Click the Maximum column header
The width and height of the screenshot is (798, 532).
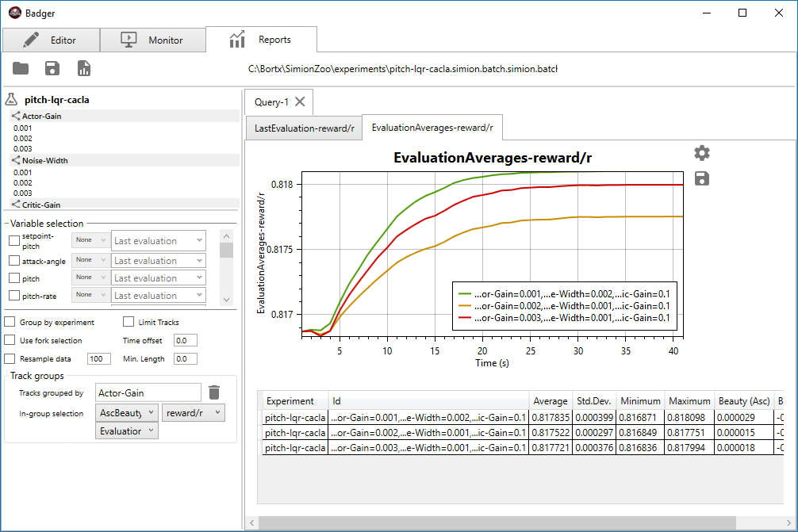click(689, 400)
